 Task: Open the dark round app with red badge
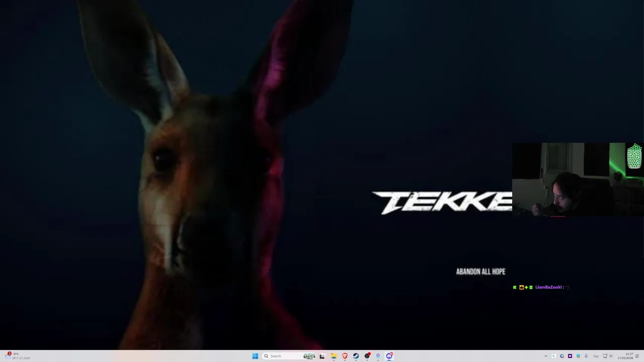pyautogui.click(x=367, y=356)
